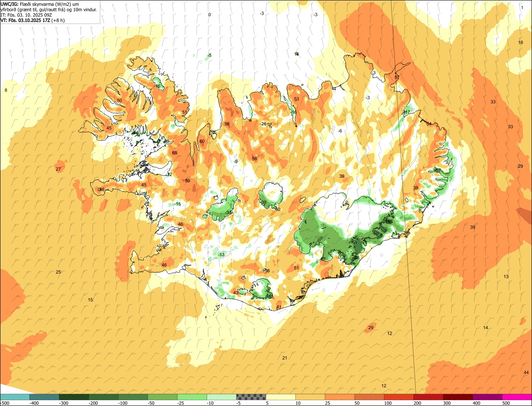This screenshot has width=532, height=406.
Task: Click the map value '65' in the northwest
Action: pyautogui.click(x=175, y=153)
